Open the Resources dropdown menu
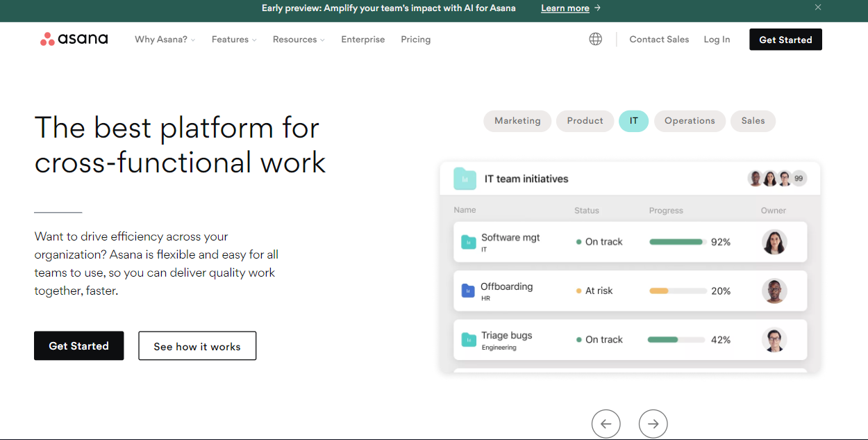 [x=299, y=40]
